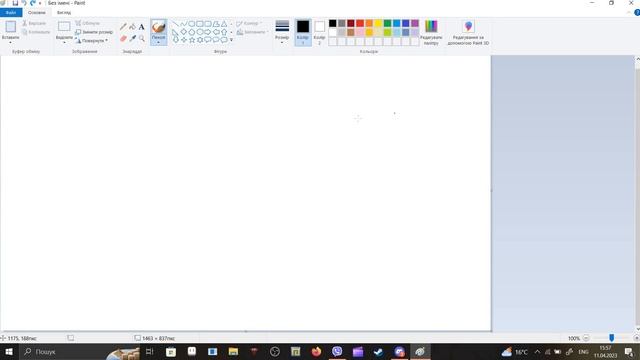The height and width of the screenshot is (360, 640).
Task: Choose the Line shape
Action: tap(176, 24)
